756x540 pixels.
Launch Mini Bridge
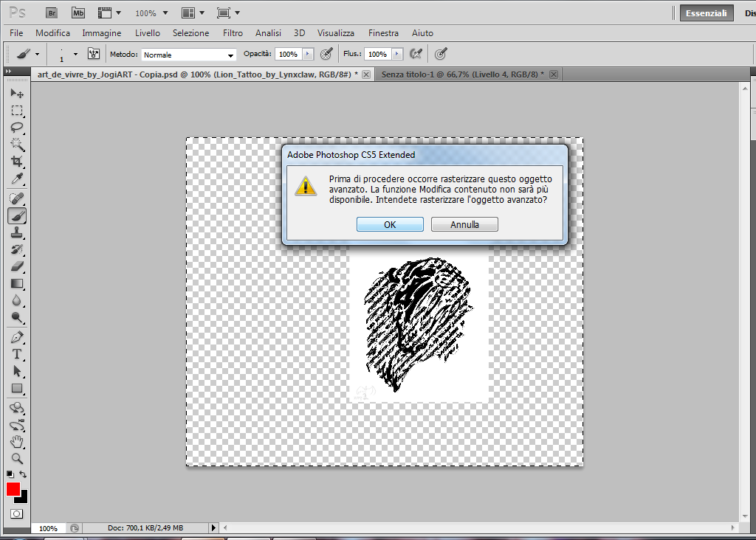point(78,13)
